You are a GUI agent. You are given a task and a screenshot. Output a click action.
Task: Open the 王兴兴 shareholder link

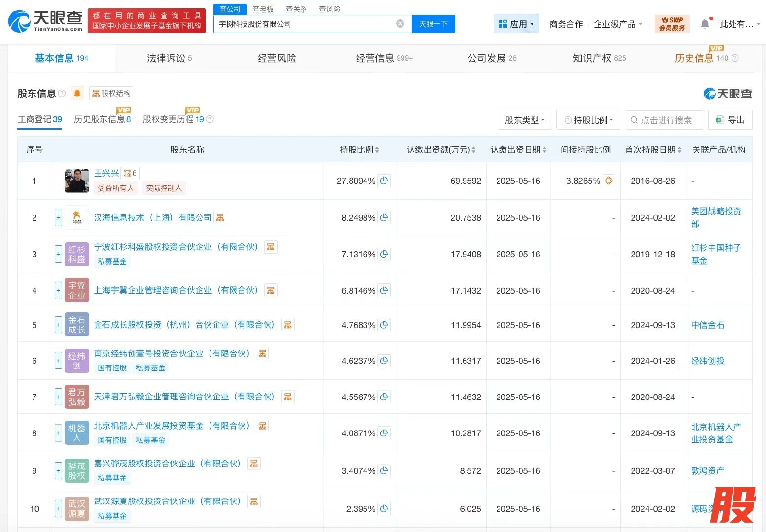106,173
